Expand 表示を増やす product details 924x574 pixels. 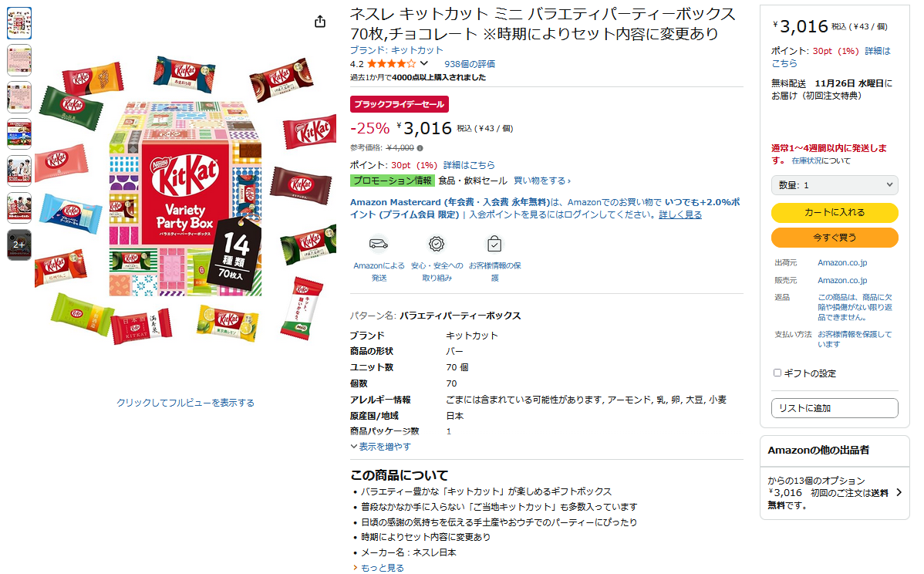click(x=381, y=447)
